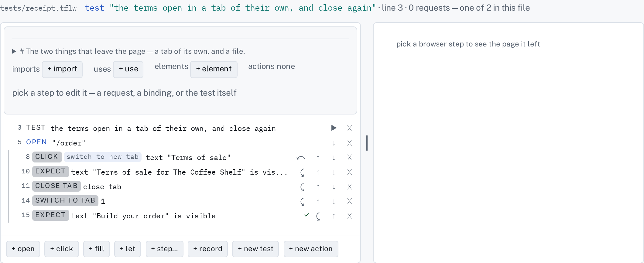Click the + use button

[128, 69]
